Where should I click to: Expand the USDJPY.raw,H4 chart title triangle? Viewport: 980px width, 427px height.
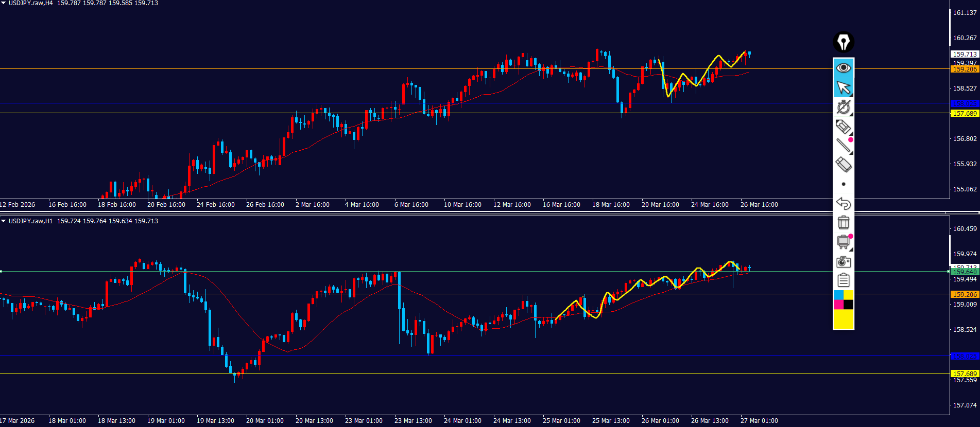[x=4, y=3]
